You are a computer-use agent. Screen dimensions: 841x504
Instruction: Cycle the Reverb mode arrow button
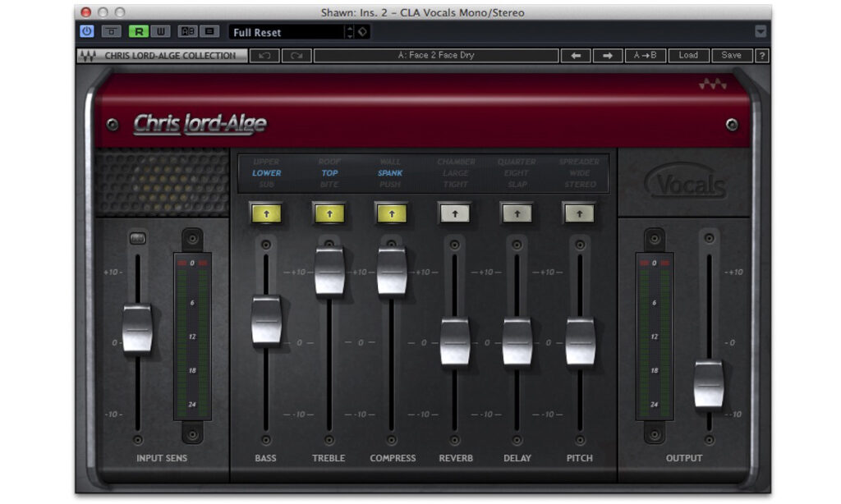(x=455, y=213)
